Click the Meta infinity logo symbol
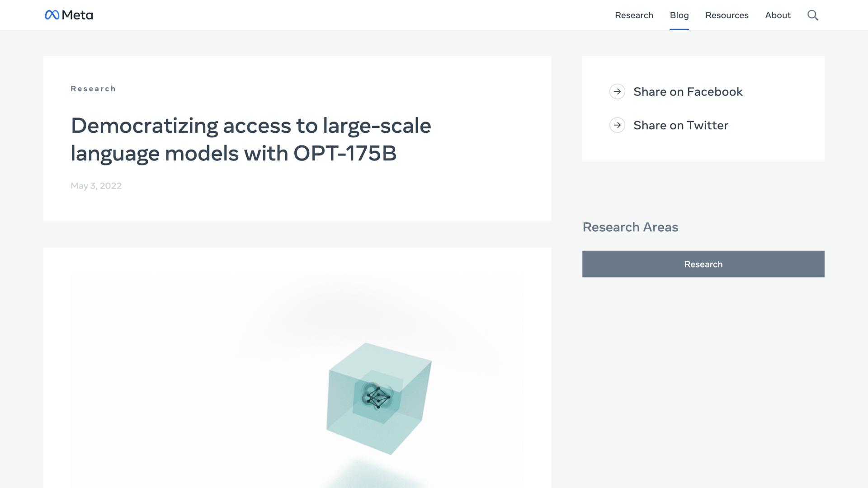This screenshot has width=868, height=488. (x=52, y=15)
